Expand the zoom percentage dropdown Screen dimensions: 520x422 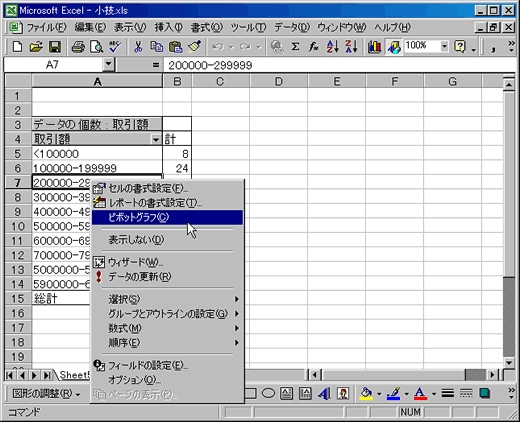pyautogui.click(x=444, y=46)
